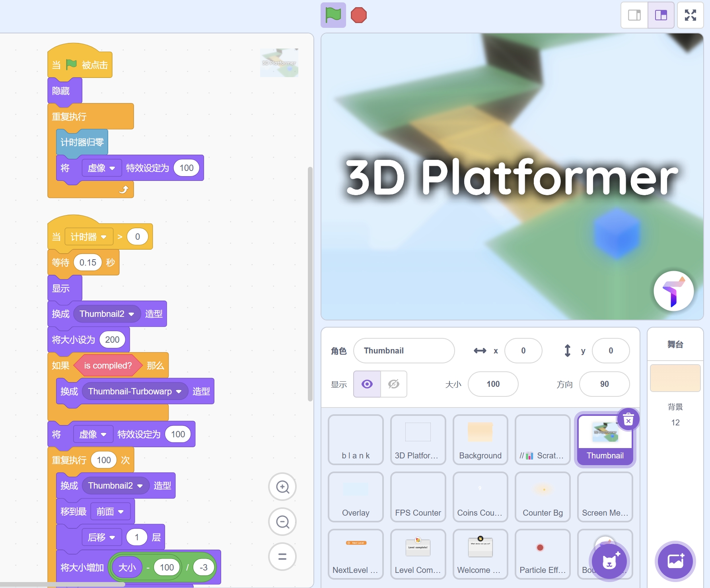The image size is (710, 588).
Task: Zoom in on the code workspace
Action: tap(282, 487)
